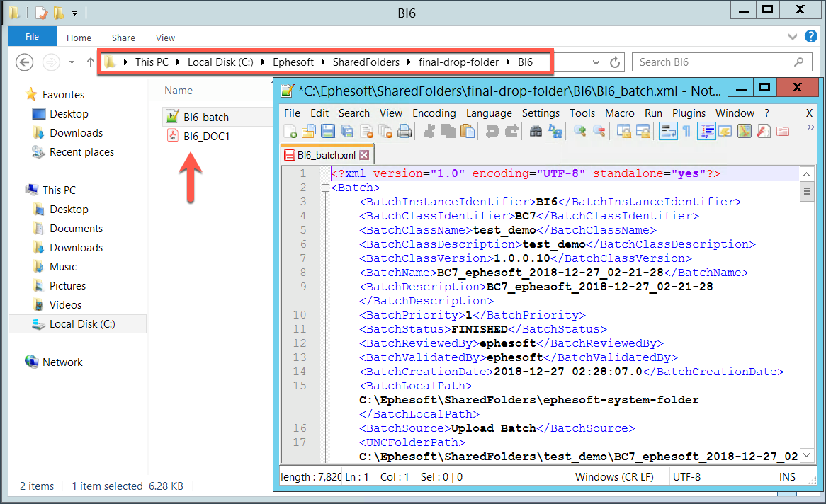826x504 pixels.
Task: Click the Save All icon in Notepad++
Action: (x=346, y=131)
